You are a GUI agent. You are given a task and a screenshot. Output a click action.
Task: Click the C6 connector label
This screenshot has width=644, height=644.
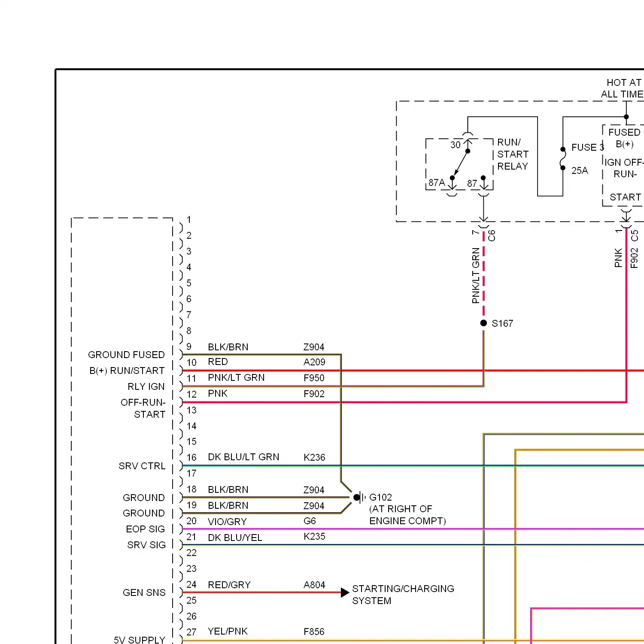[492, 236]
